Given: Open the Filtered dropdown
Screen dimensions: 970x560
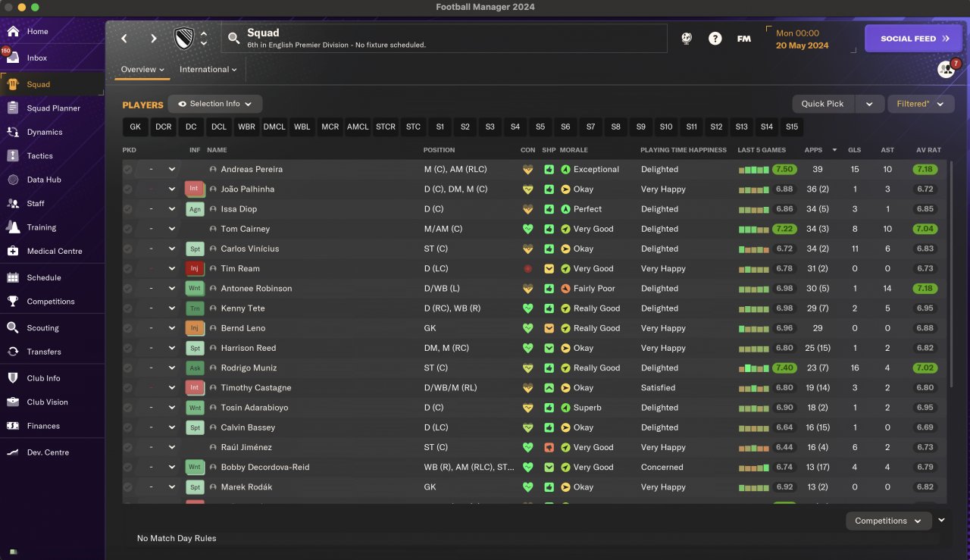Looking at the screenshot, I should (x=920, y=104).
